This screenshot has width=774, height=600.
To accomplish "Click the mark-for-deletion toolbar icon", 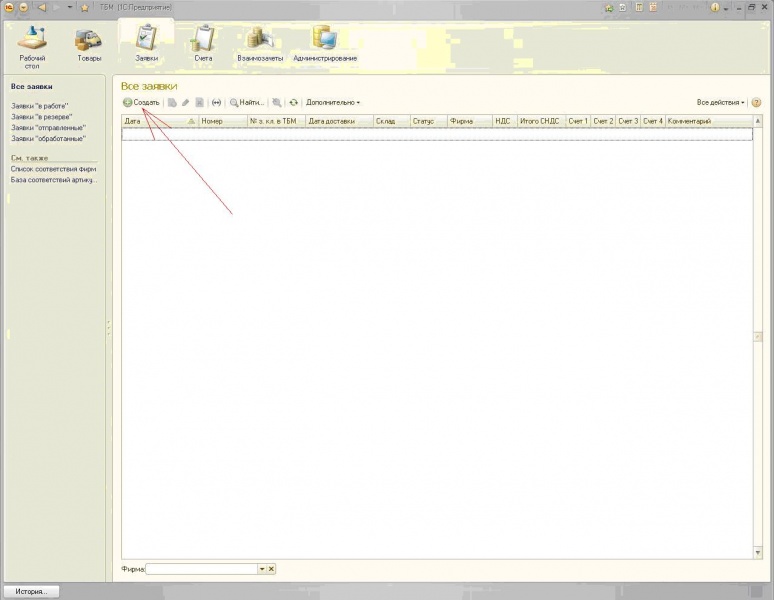I will [199, 103].
